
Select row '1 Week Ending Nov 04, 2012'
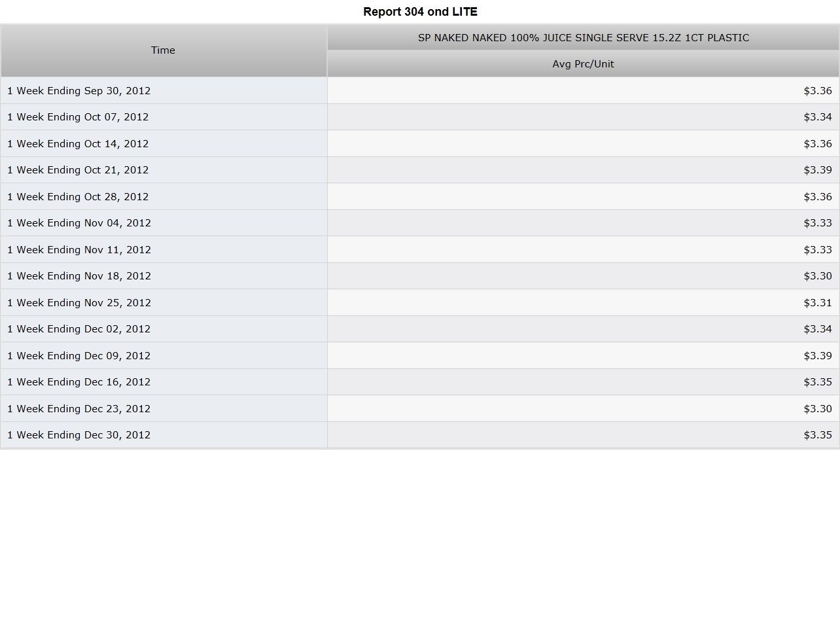[x=420, y=223]
